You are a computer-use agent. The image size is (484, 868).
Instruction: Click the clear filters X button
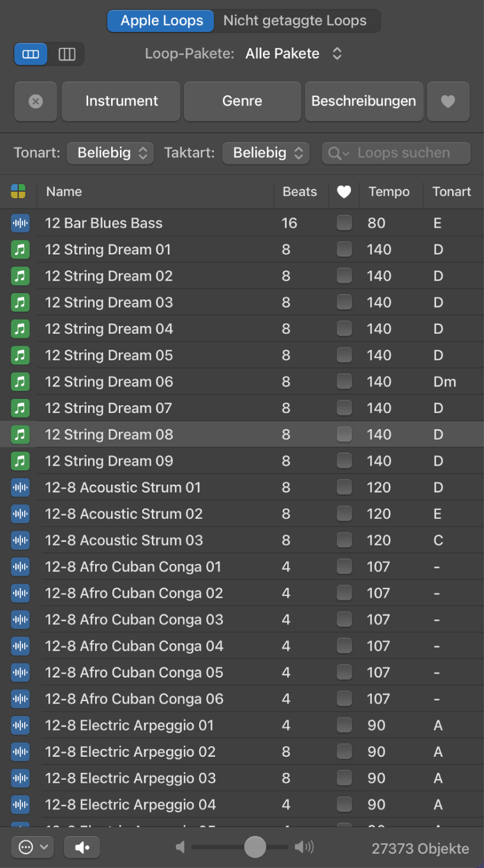tap(35, 101)
